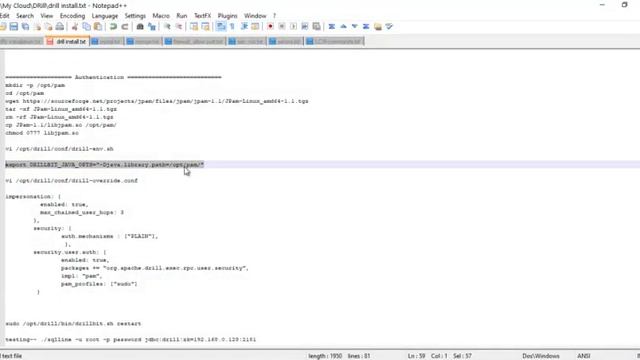Open the Replace dialog icon
This screenshot has width=640, height=360.
click(152, 27)
